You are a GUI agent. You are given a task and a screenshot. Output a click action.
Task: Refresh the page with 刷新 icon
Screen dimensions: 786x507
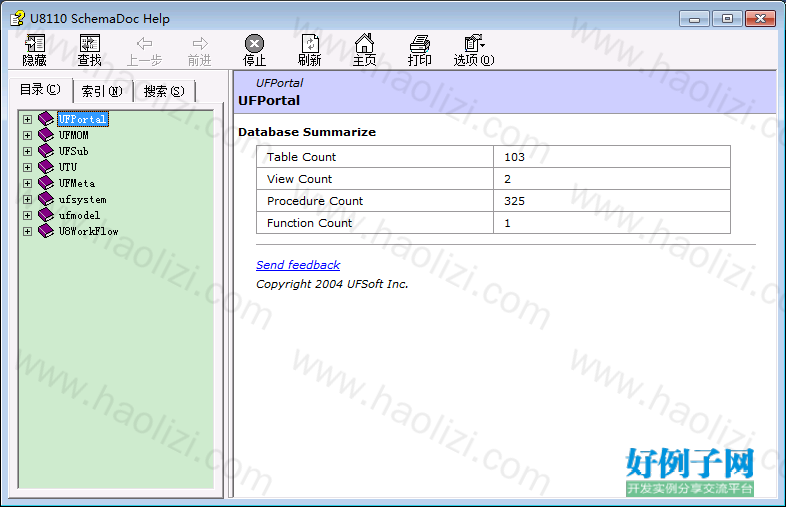point(310,44)
